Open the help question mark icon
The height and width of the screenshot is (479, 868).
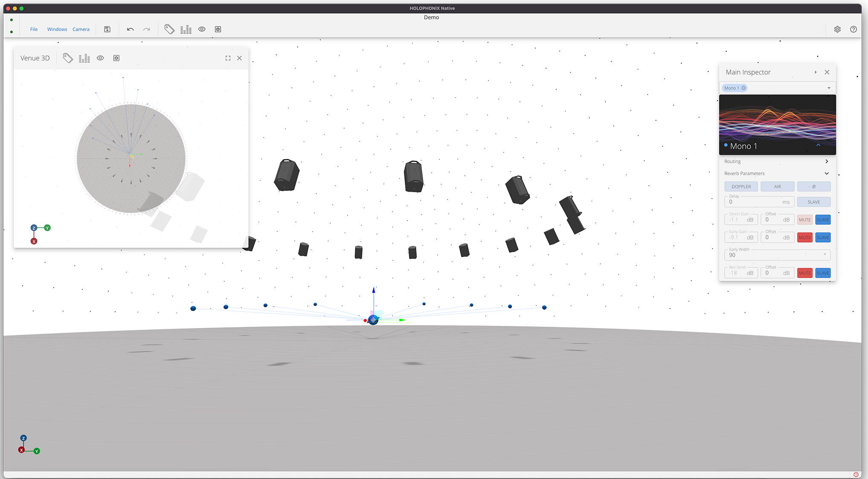click(853, 29)
